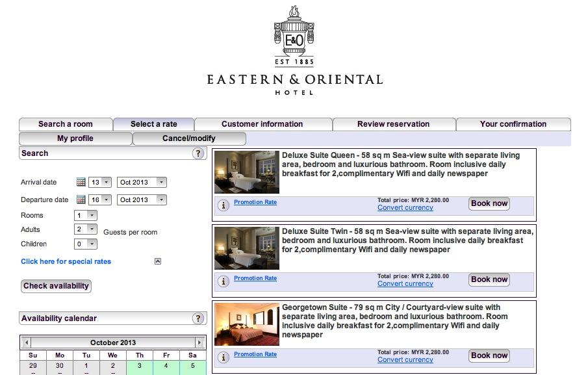
Task: Click the Georgetown Suite room thumbnail
Action: 247,324
